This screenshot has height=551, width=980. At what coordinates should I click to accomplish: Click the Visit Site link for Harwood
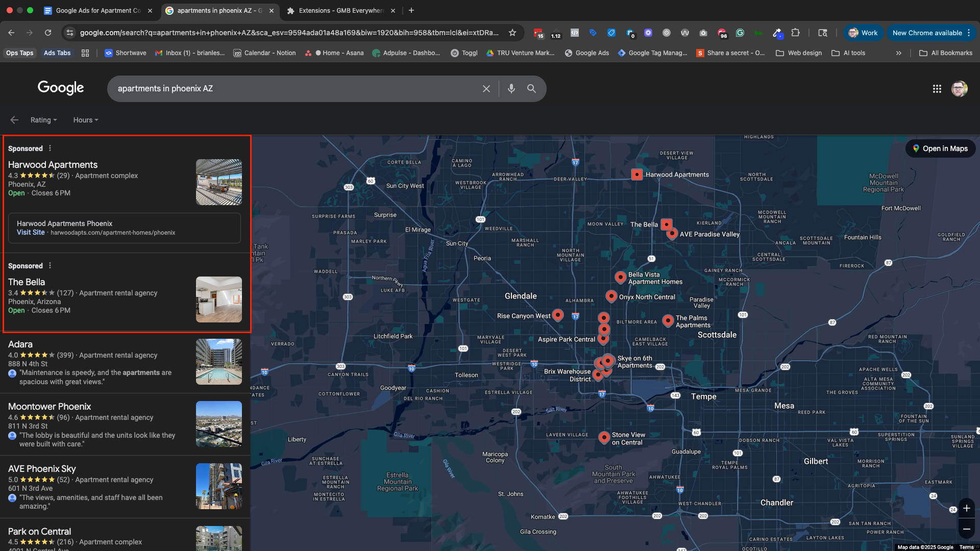click(31, 233)
